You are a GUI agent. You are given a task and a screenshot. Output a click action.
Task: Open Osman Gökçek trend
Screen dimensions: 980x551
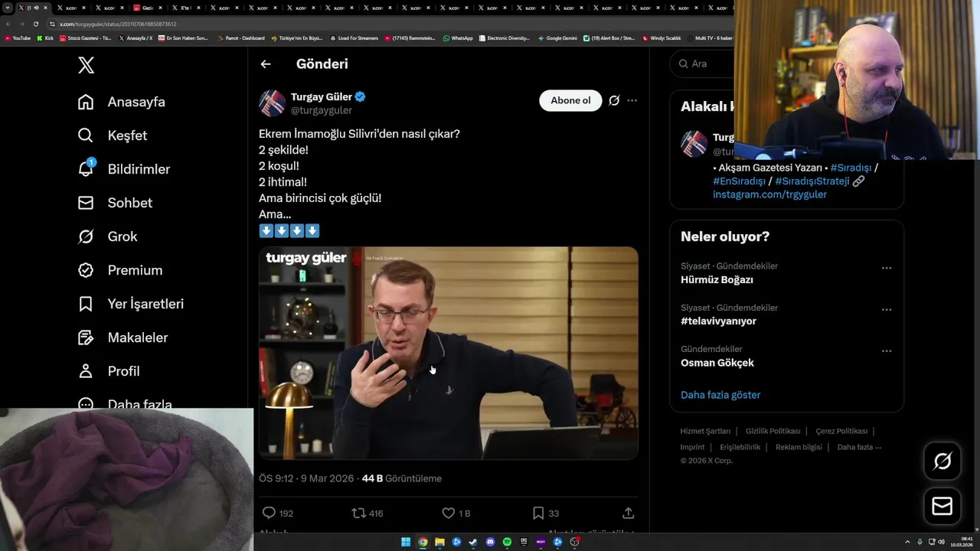(717, 363)
